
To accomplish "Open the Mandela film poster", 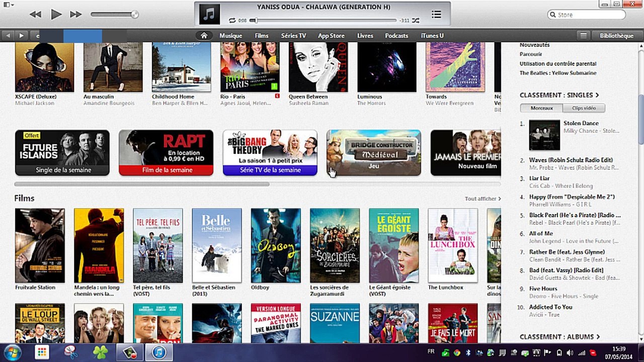I will (x=99, y=245).
